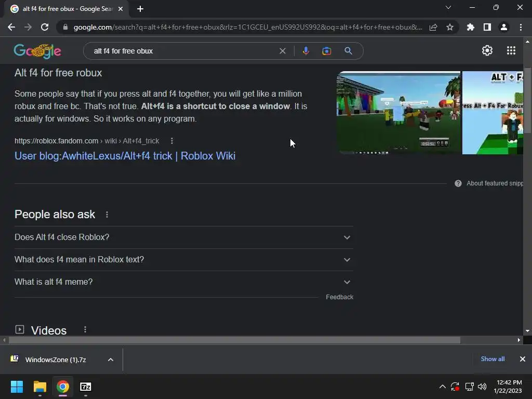Open Google apps grid
Image resolution: width=532 pixels, height=399 pixels.
point(511,50)
